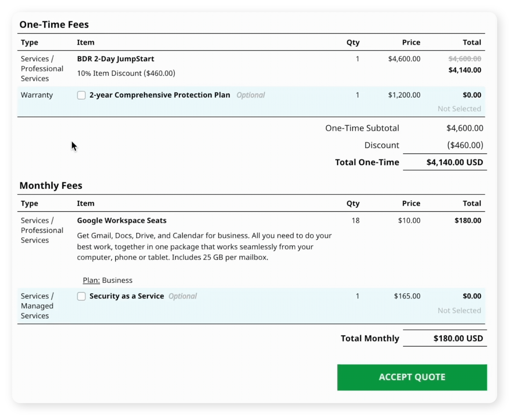Screen dimensions: 514x420
Task: Click the struck-through $4,600.00 total
Action: pos(465,59)
